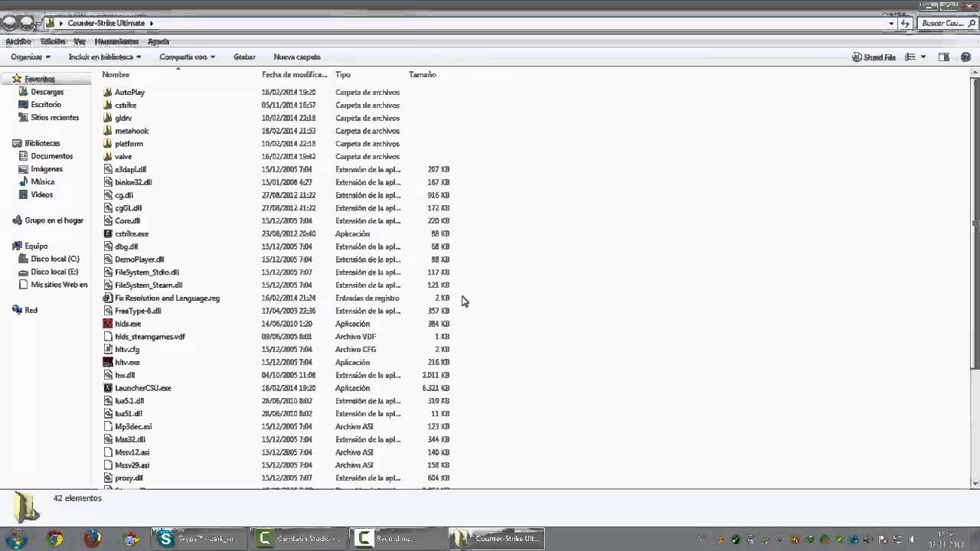The width and height of the screenshot is (980, 551).
Task: Select the hlds.exe application icon
Action: tap(108, 324)
